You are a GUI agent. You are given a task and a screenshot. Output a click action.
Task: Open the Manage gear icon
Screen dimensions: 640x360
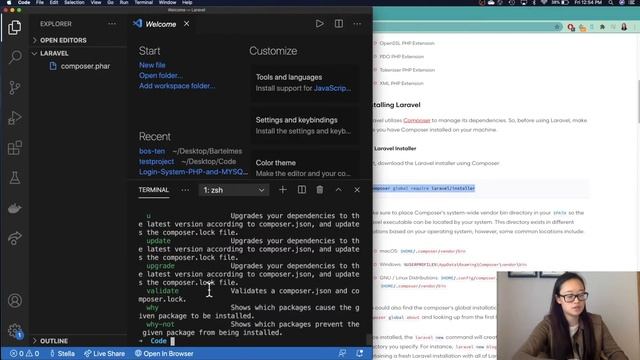[15, 331]
